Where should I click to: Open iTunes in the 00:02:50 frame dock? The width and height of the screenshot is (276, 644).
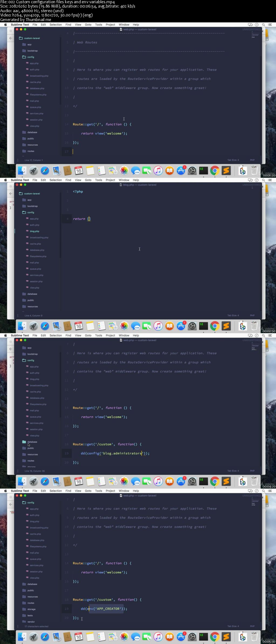click(158, 326)
